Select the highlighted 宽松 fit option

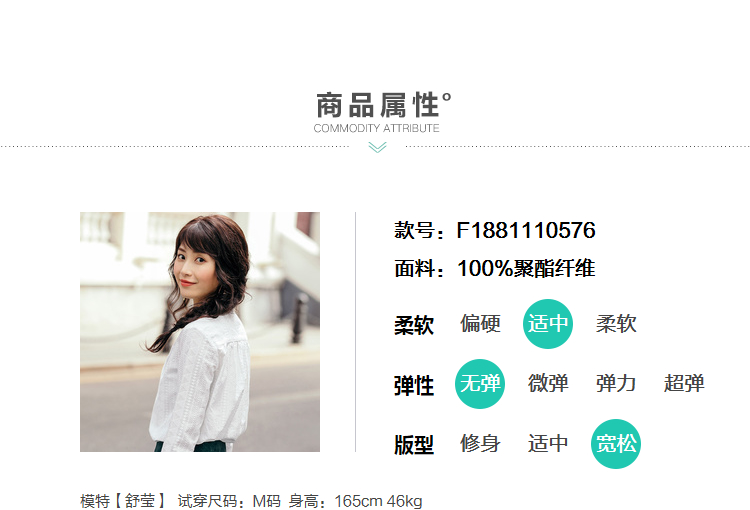[x=616, y=444]
